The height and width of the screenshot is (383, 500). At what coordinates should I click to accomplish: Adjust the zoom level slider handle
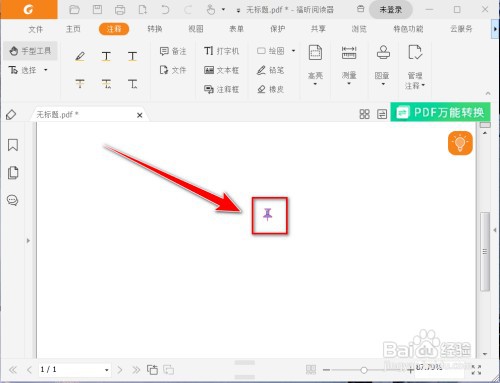(x=364, y=370)
